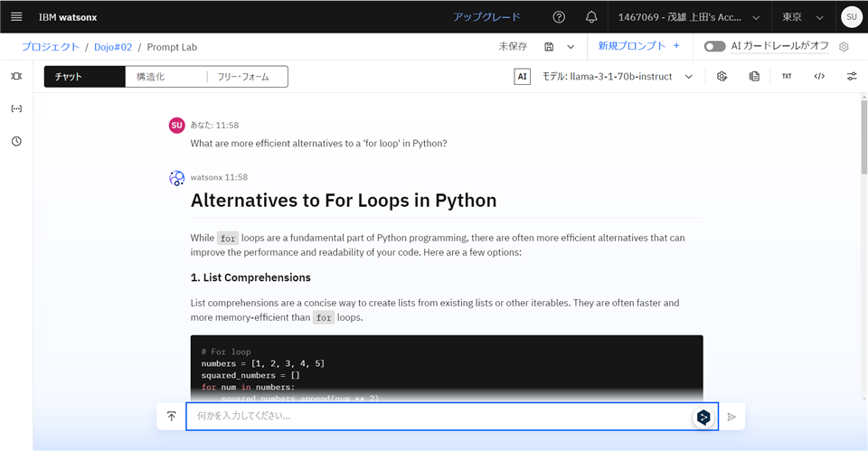Screen dimensions: 868x451
Task: Open the sample prompts sidebar icon
Action: 16,76
